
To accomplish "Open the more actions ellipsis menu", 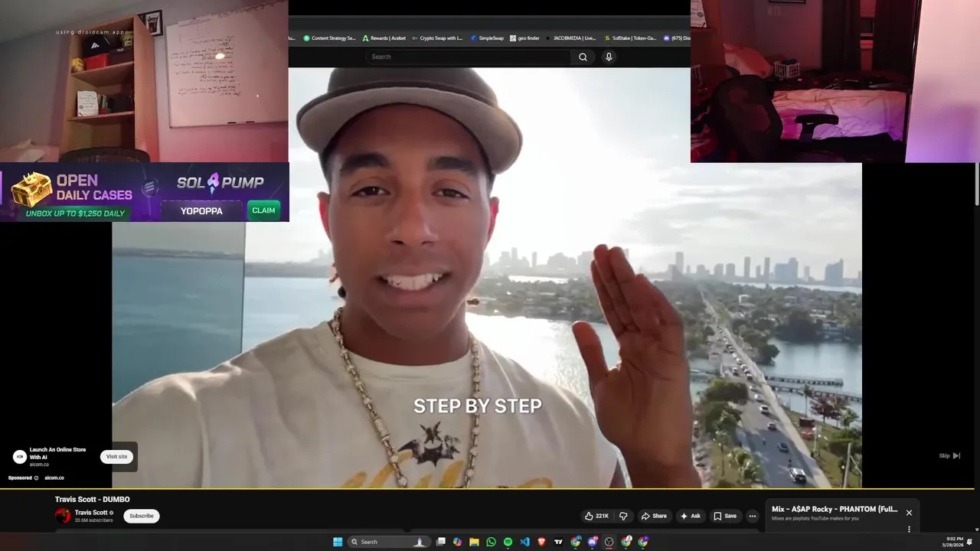I will coord(752,516).
